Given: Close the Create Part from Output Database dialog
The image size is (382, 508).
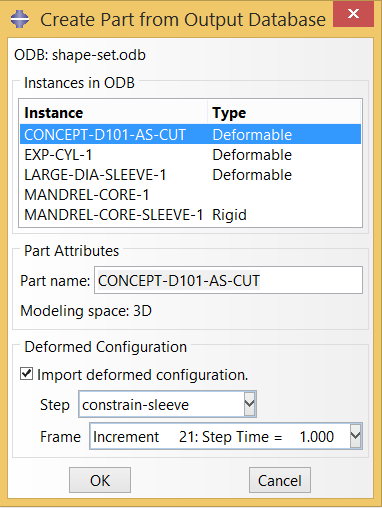Looking at the screenshot, I should (353, 14).
